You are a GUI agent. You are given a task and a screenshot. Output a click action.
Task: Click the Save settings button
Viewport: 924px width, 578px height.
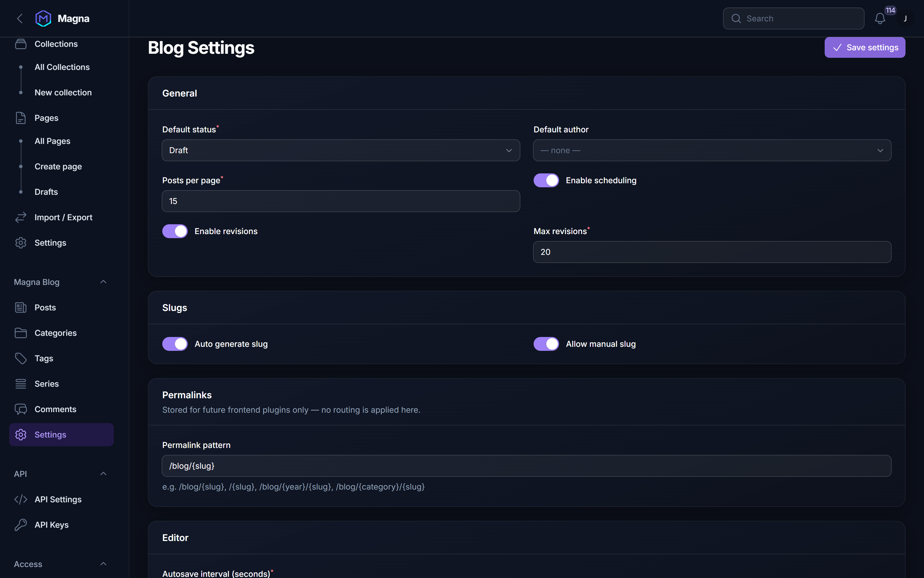865,47
